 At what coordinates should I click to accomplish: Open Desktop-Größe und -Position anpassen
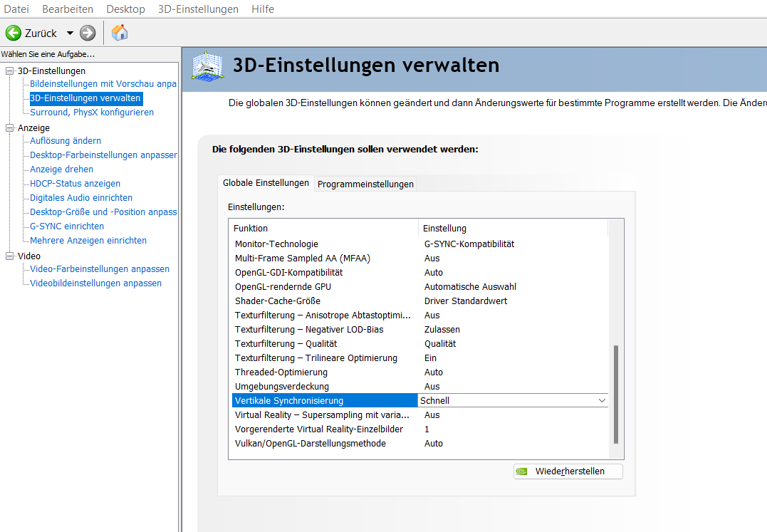pos(103,212)
